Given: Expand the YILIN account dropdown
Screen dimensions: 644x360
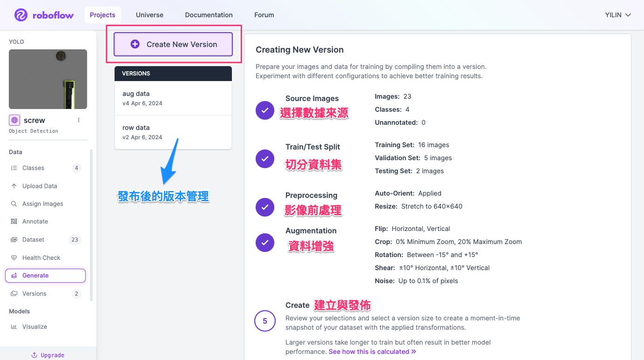Looking at the screenshot, I should [x=618, y=15].
